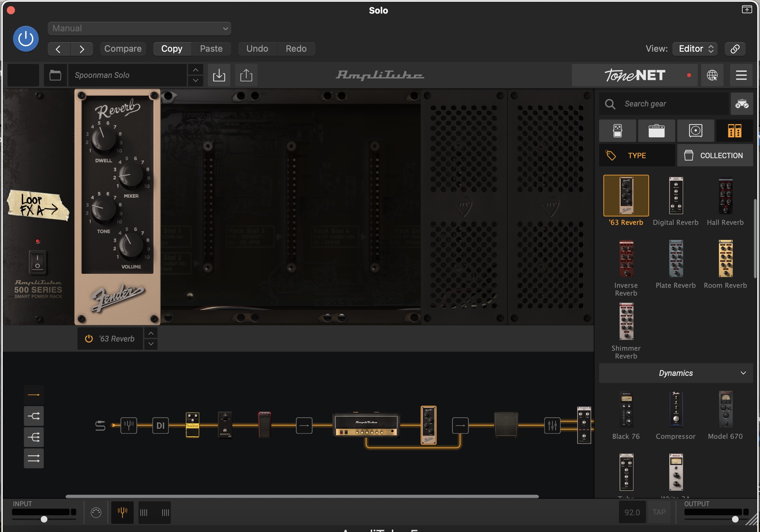Go to next preset arrow
The image size is (760, 532).
[82, 49]
